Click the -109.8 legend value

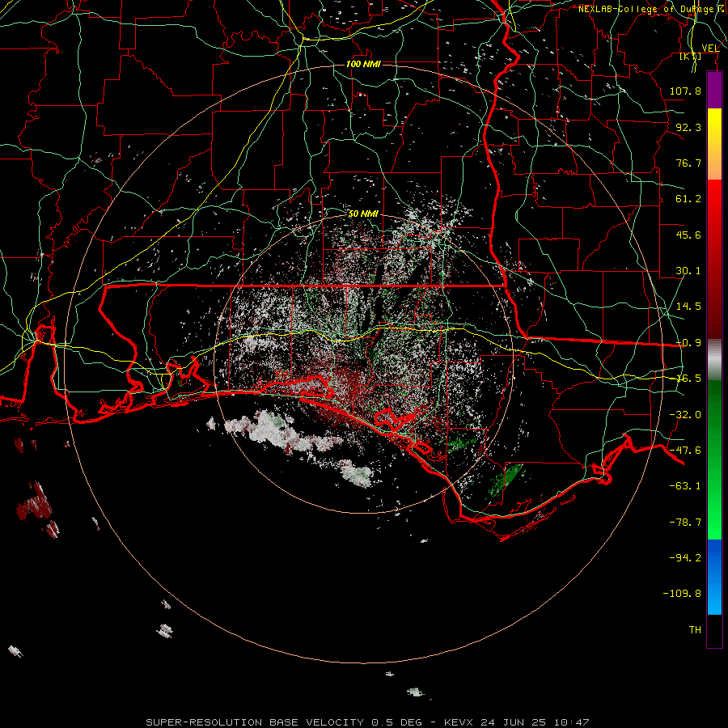tap(682, 594)
